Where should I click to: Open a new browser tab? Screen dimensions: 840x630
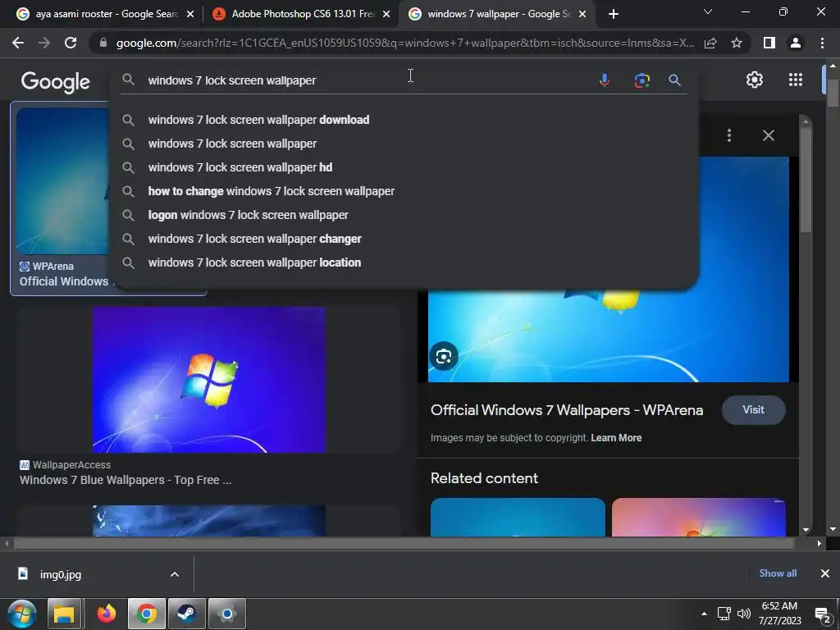click(614, 14)
